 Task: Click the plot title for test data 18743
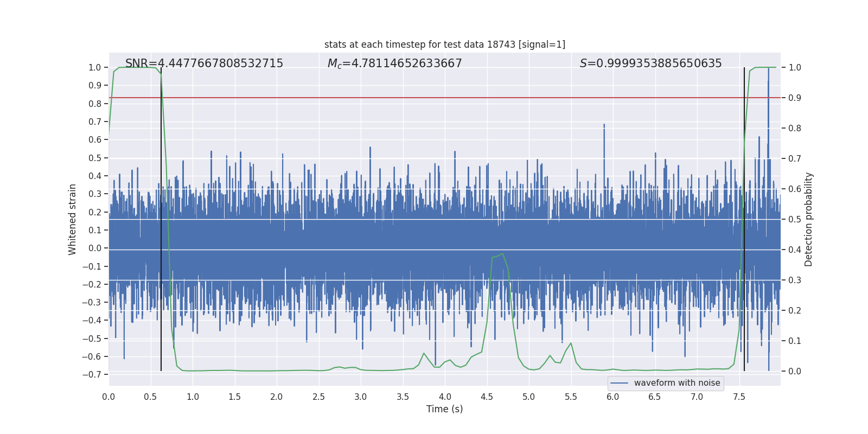coord(444,44)
